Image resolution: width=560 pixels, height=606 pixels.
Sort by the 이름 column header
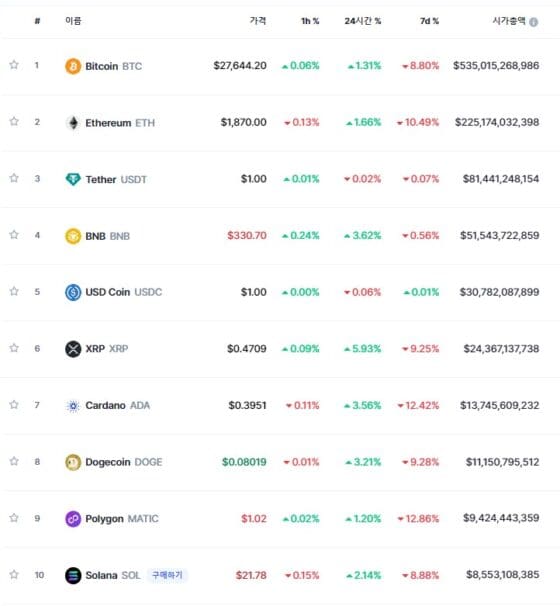[73, 20]
